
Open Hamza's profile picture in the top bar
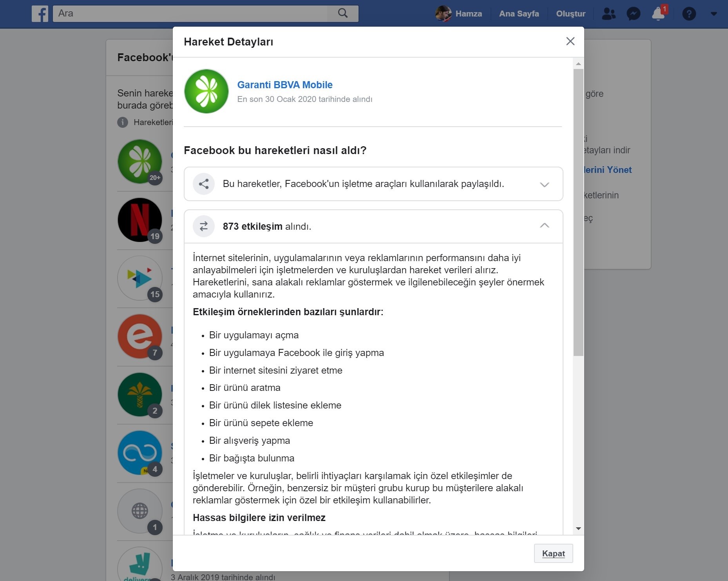(x=443, y=13)
